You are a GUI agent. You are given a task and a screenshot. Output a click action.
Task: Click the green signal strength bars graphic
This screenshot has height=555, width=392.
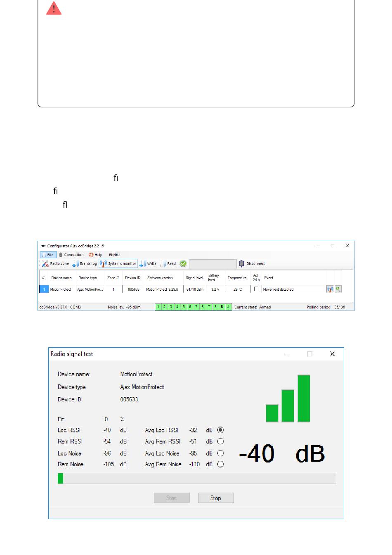click(x=288, y=398)
